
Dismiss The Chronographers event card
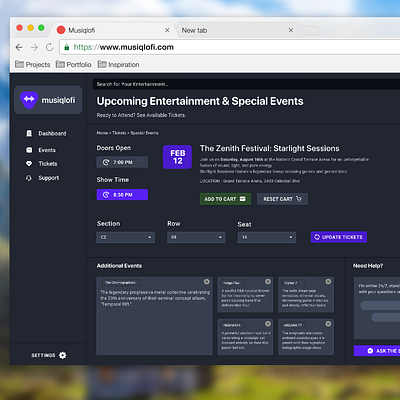click(207, 282)
